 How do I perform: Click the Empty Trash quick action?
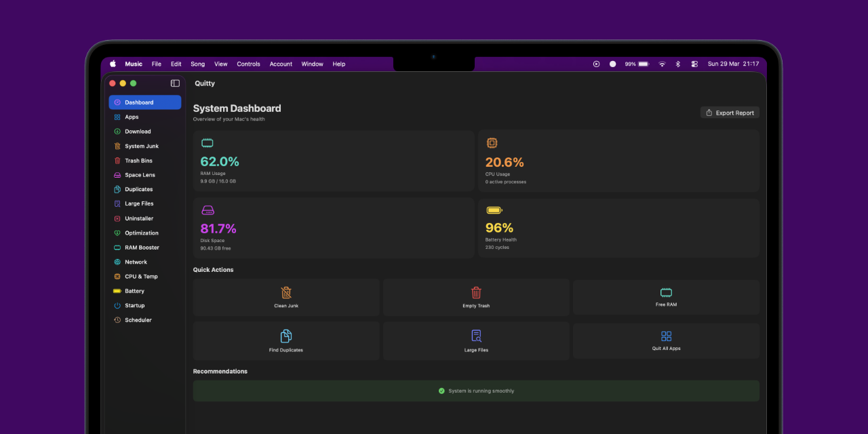click(476, 297)
